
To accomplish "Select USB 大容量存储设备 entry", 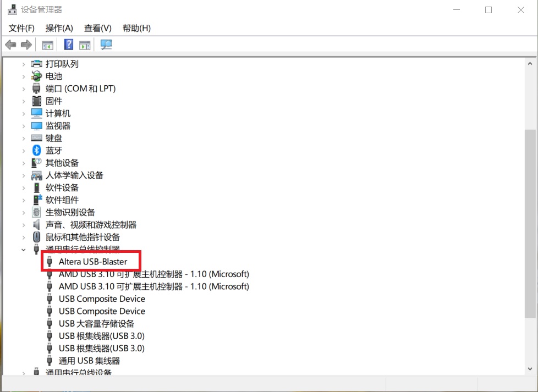I will 96,323.
